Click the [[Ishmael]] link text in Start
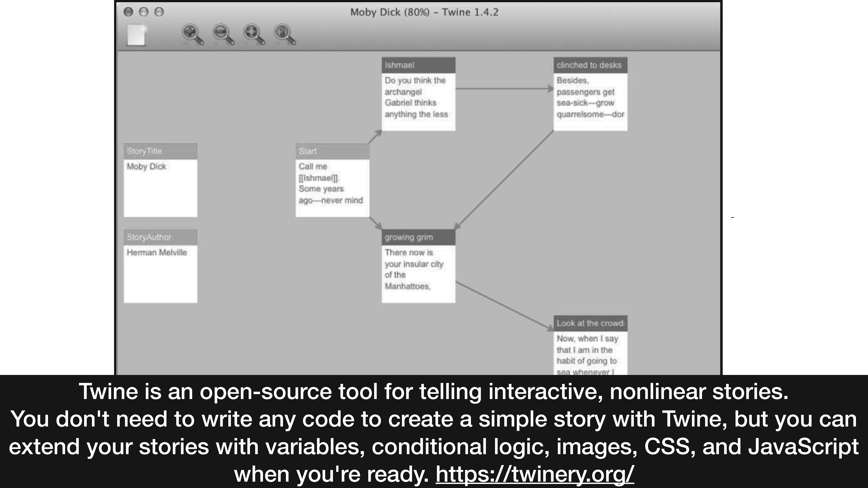Image resolution: width=868 pixels, height=488 pixels. click(318, 178)
